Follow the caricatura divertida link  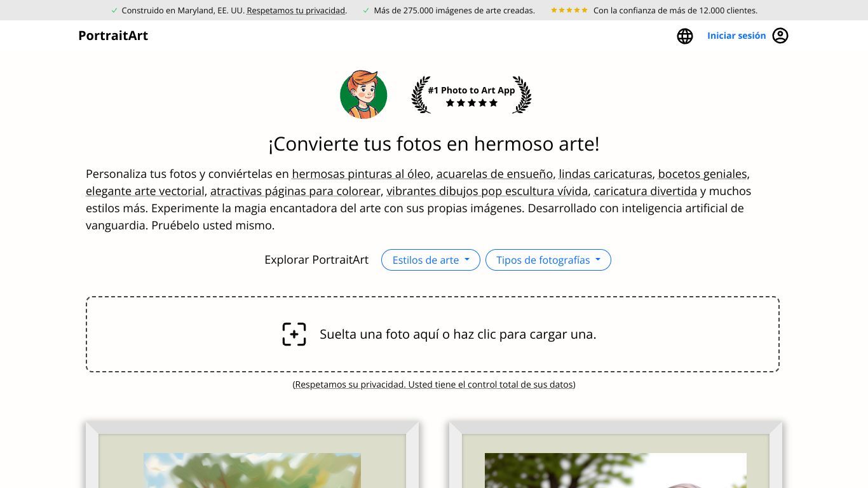(646, 191)
